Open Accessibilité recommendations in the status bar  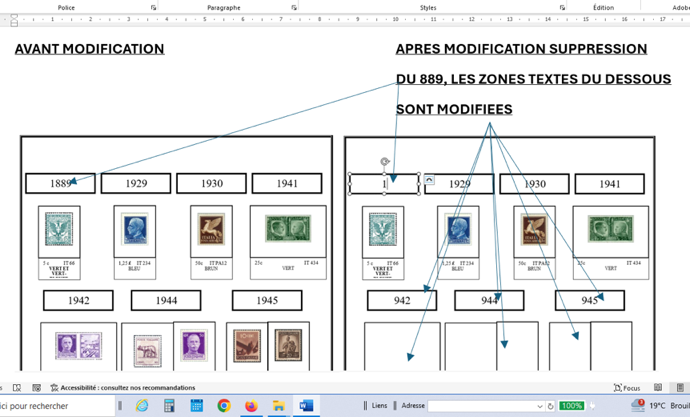click(123, 388)
